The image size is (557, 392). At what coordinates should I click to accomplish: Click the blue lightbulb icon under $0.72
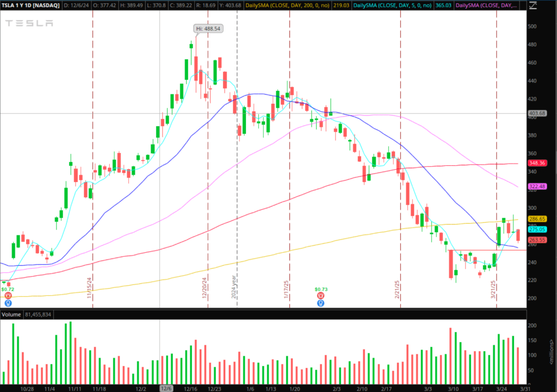point(8,303)
